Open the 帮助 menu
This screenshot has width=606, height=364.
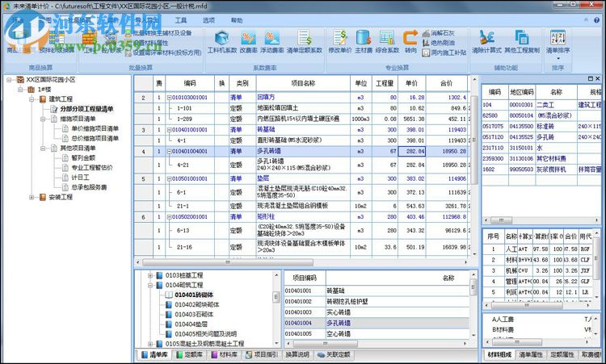tap(237, 20)
